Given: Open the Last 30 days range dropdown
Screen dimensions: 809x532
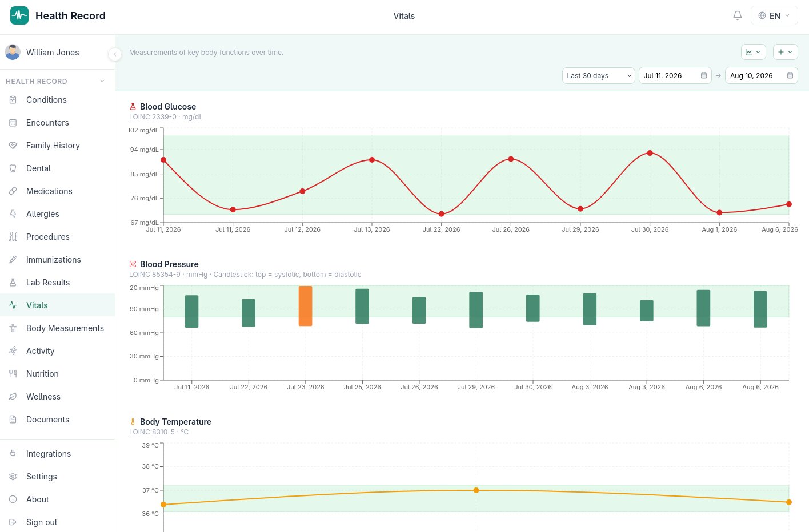Looking at the screenshot, I should (x=599, y=75).
